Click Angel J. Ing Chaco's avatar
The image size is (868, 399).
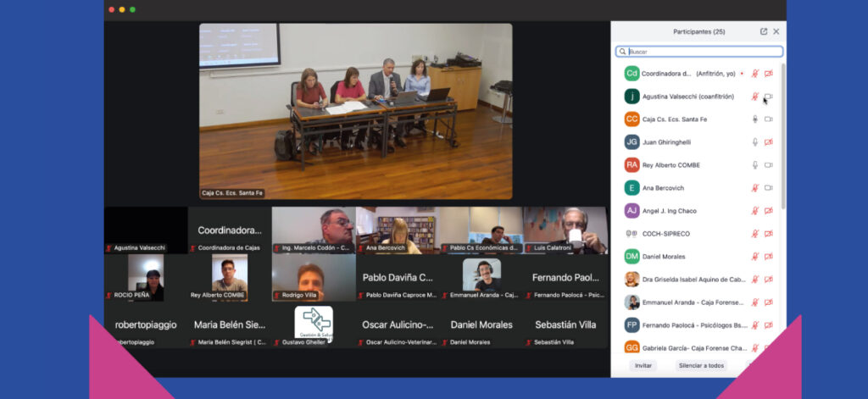point(632,211)
